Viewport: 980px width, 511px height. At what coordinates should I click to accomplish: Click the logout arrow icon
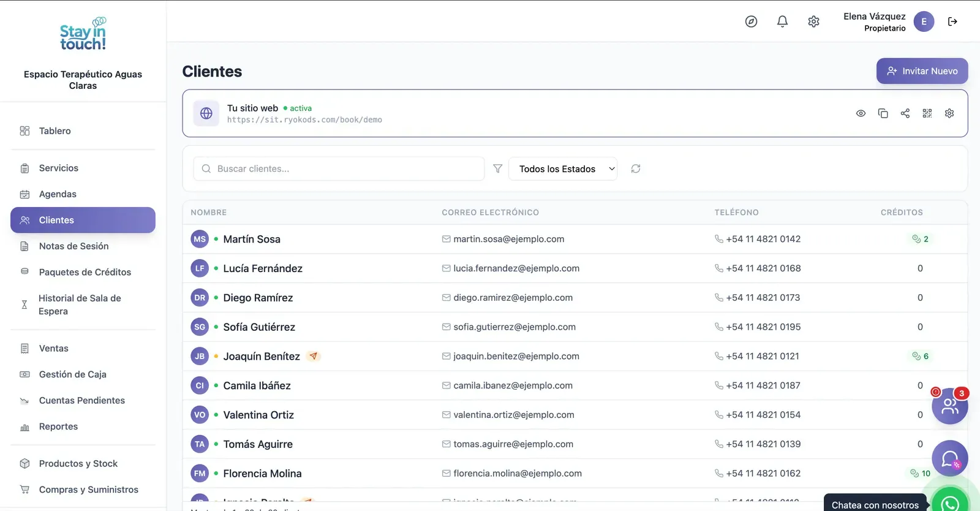[952, 21]
